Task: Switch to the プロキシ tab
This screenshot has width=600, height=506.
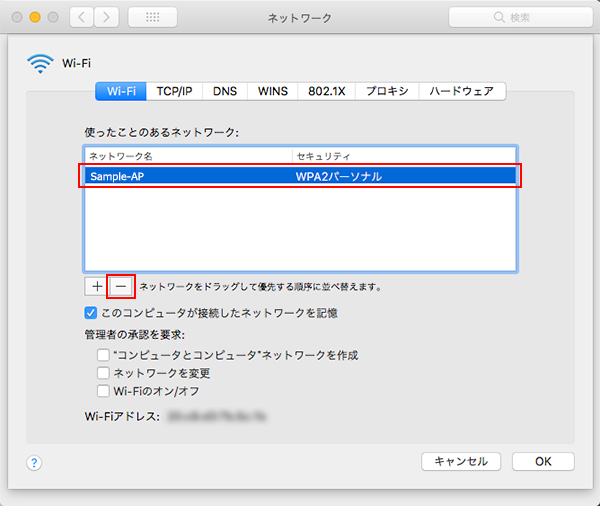Action: 386,91
